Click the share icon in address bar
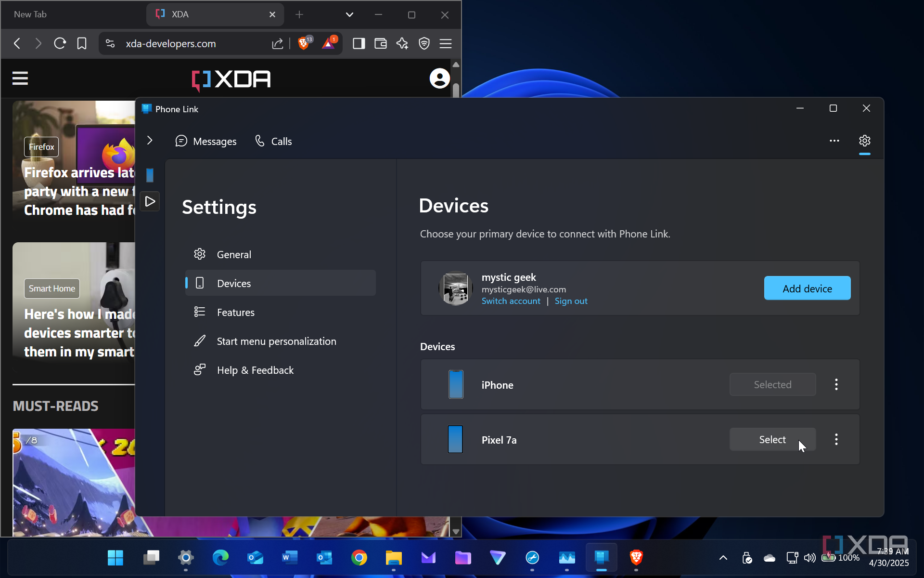 [277, 44]
